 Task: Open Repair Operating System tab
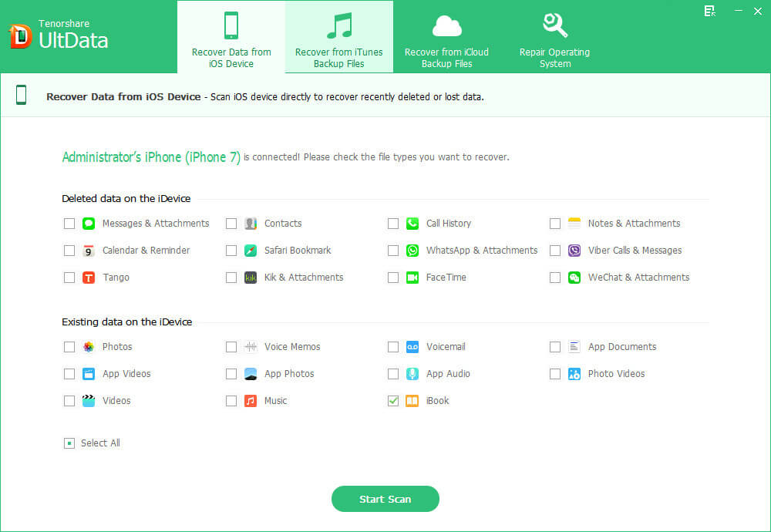pos(554,37)
